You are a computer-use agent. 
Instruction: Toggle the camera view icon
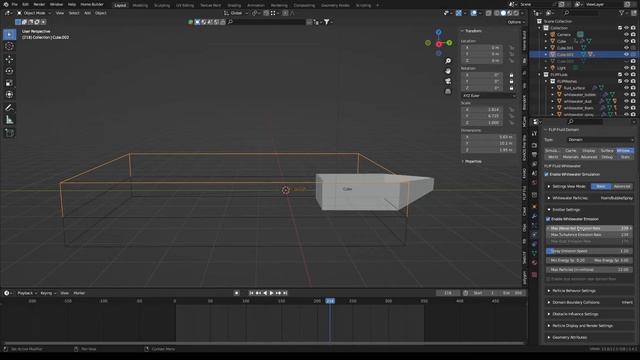(448, 81)
